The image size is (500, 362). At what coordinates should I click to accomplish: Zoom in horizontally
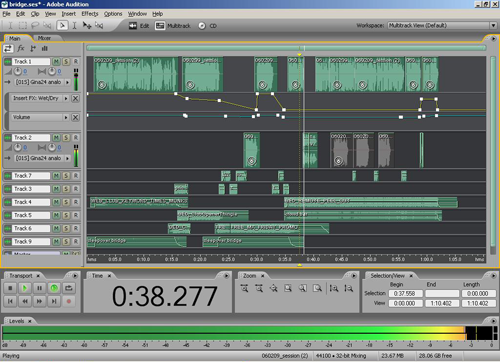244,288
